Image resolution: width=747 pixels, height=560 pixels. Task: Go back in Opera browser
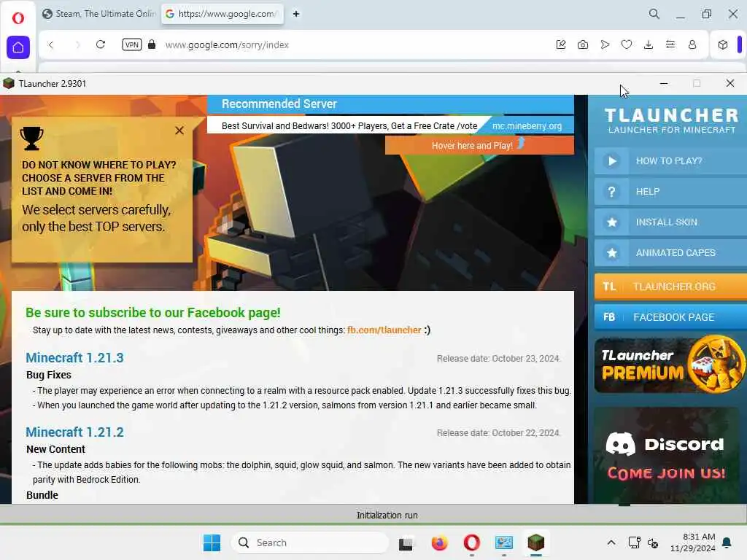click(x=51, y=44)
